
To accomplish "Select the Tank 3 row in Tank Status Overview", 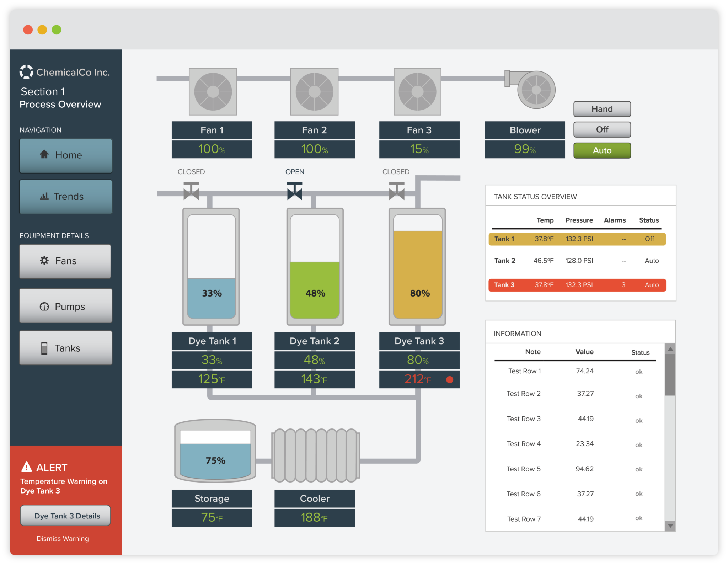I will pos(577,285).
